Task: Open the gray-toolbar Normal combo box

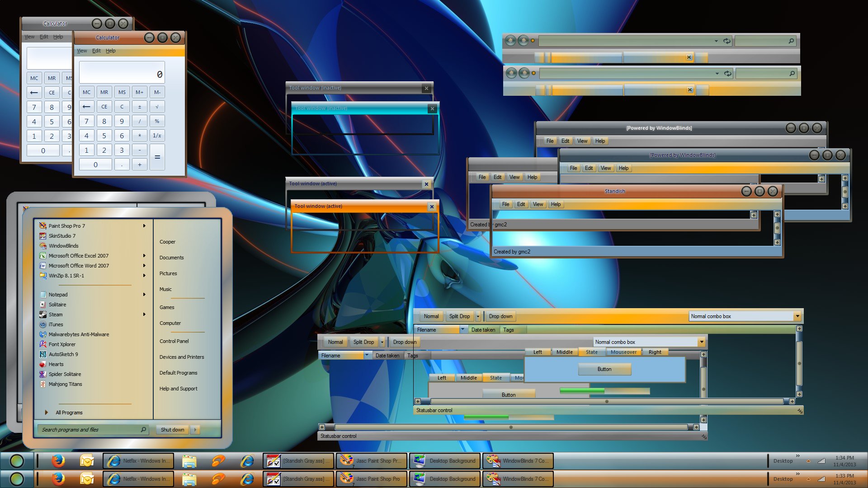Action: pyautogui.click(x=649, y=342)
